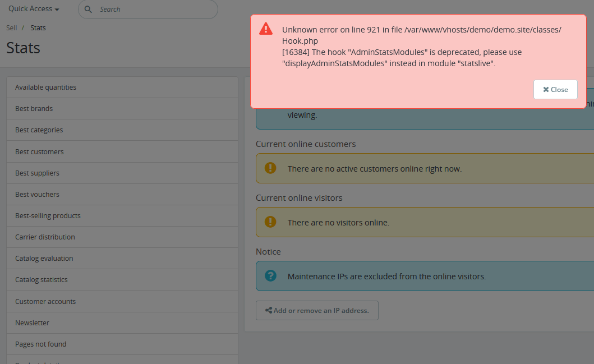The height and width of the screenshot is (364, 594).
Task: View Best-selling products statistics
Action: [x=48, y=215]
